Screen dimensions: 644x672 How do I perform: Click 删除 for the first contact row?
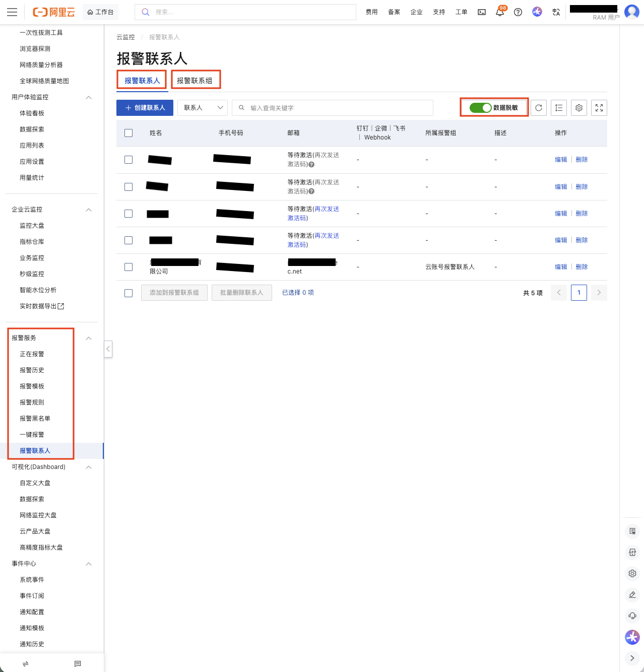(x=582, y=160)
